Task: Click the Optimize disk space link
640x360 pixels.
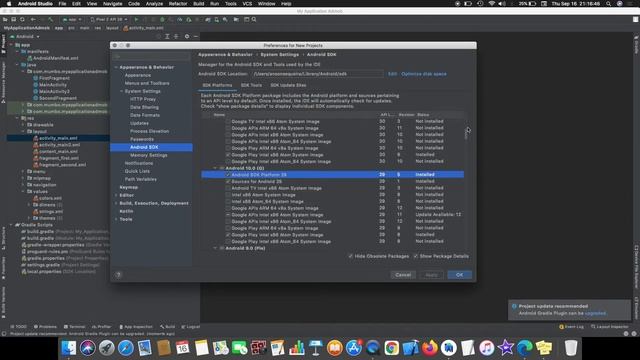Action: click(x=424, y=74)
